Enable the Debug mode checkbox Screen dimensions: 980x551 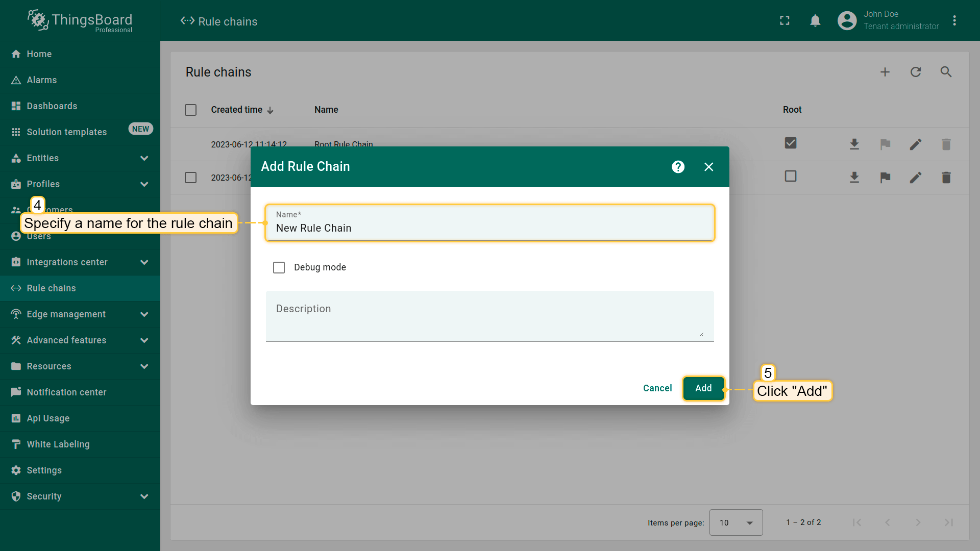[279, 267]
